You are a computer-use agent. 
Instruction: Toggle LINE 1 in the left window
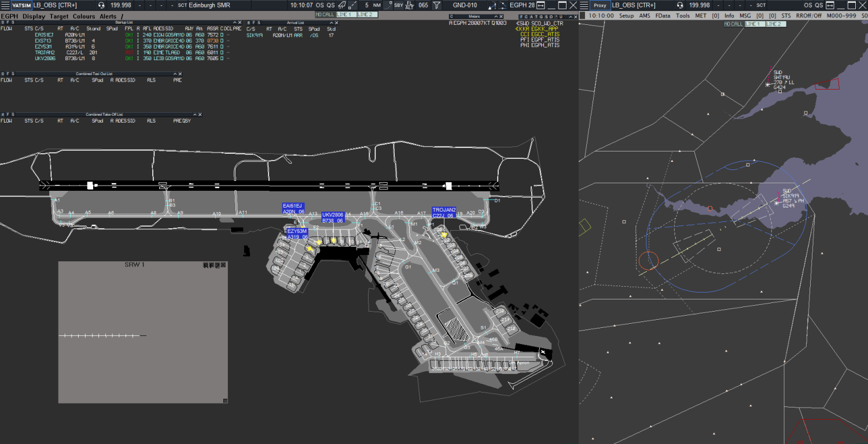click(x=347, y=14)
